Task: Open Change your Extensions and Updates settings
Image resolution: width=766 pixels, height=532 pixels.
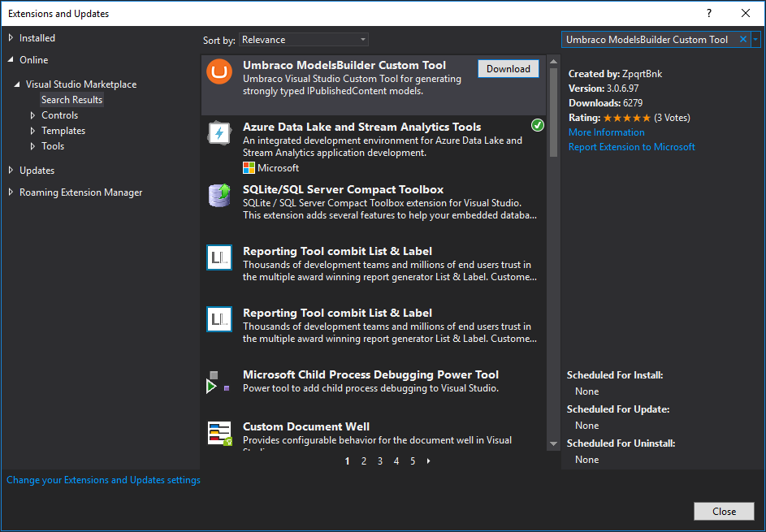Action: tap(103, 480)
